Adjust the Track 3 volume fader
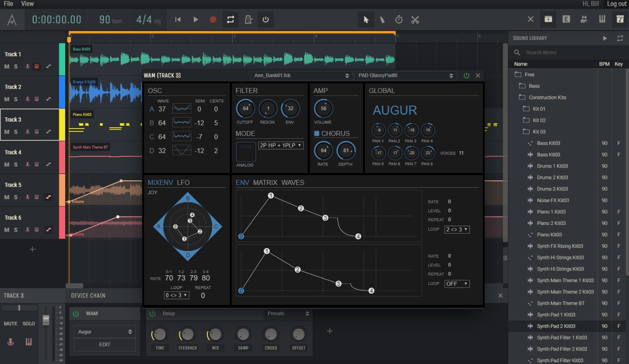Image resolution: width=629 pixels, height=364 pixels. click(x=46, y=320)
